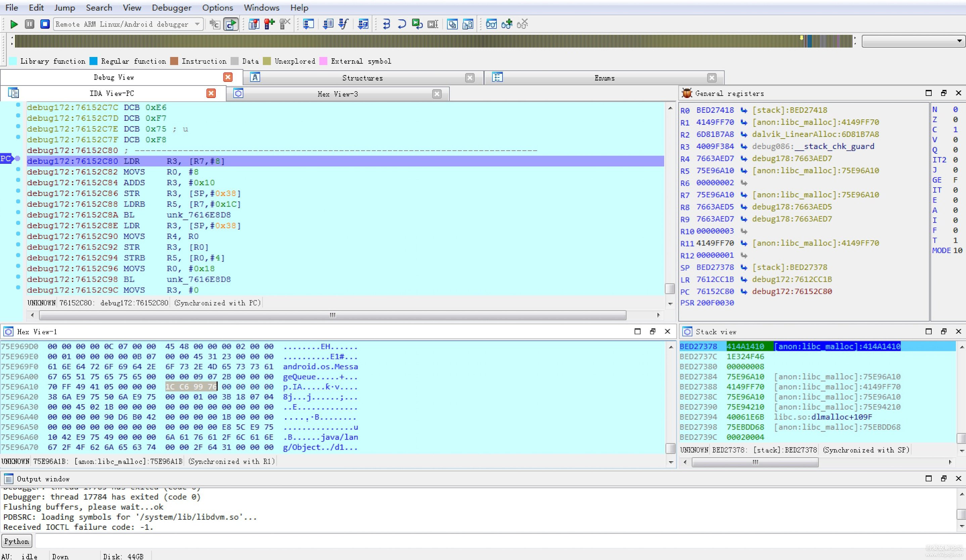
Task: Click the Python console language button
Action: pos(16,541)
